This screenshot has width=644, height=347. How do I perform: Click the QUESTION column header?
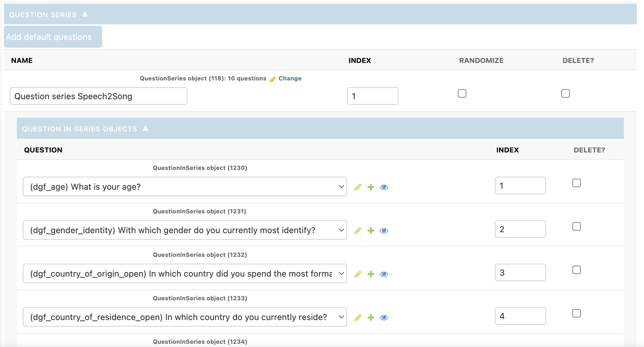[43, 150]
